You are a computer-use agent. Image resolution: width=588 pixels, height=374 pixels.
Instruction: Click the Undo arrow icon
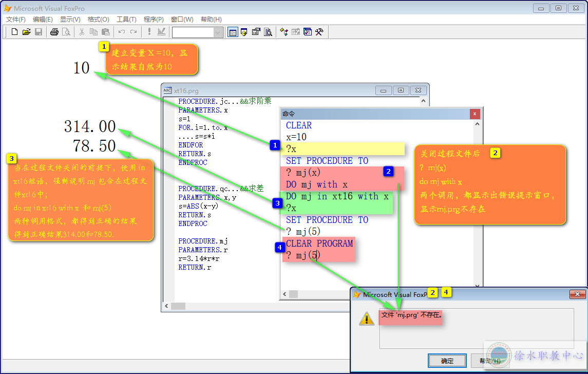point(122,32)
